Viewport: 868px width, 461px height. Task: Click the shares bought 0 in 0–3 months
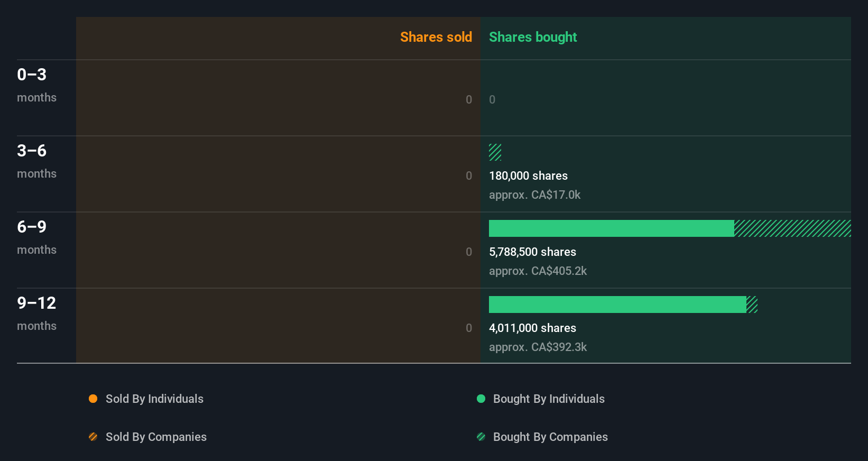click(492, 100)
